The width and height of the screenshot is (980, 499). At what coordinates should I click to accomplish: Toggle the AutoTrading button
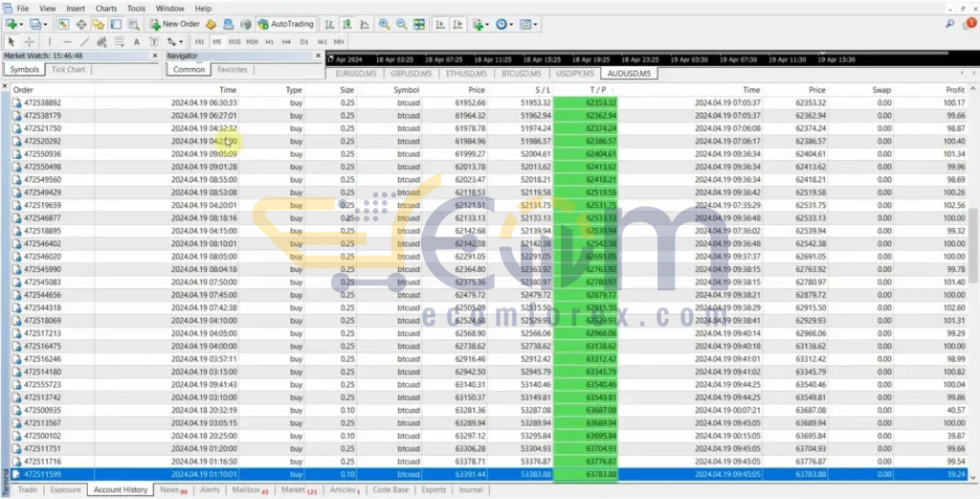(x=285, y=24)
